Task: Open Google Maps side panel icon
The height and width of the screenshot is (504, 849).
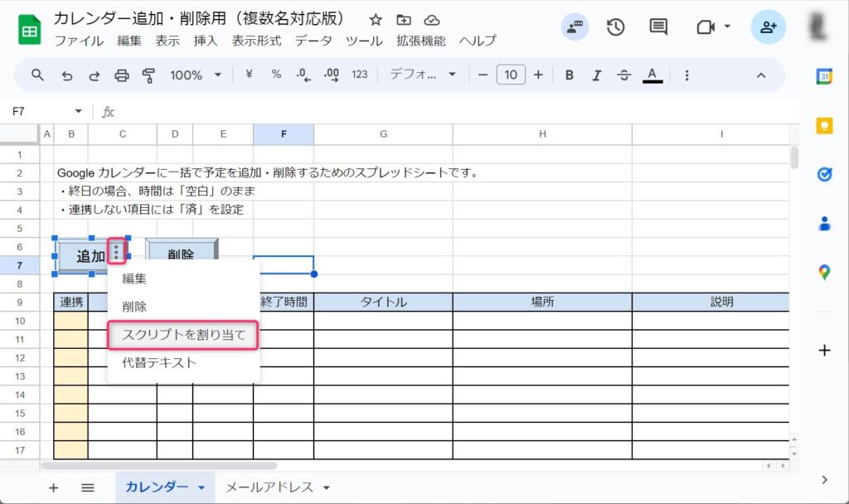Action: point(824,272)
